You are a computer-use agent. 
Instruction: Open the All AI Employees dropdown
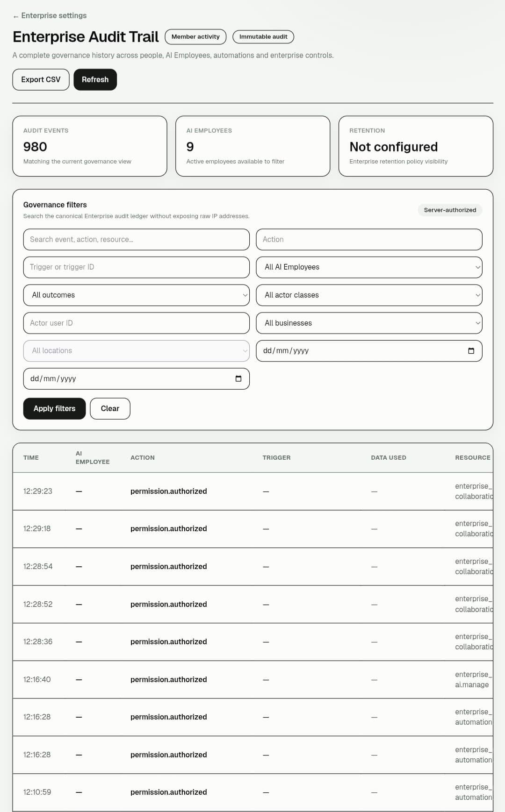pos(369,267)
